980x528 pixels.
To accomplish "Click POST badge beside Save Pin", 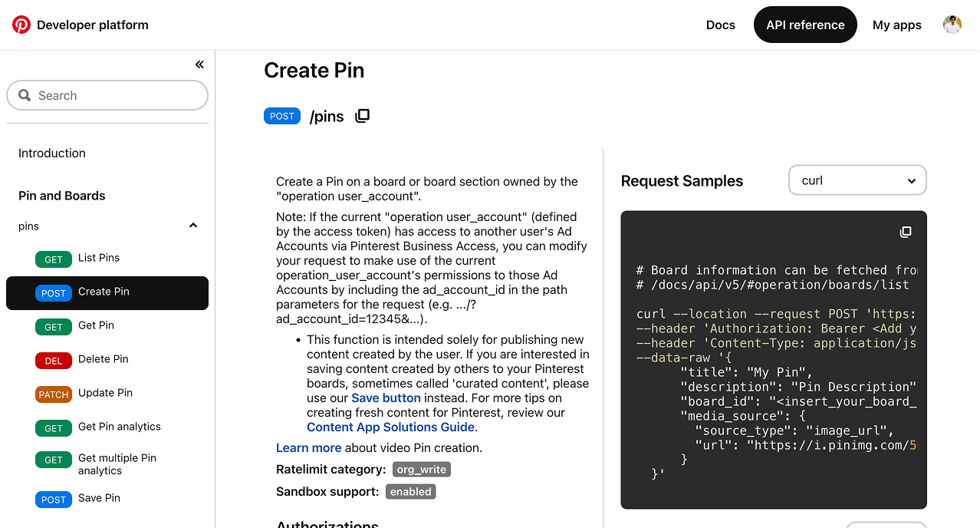I will (x=54, y=500).
